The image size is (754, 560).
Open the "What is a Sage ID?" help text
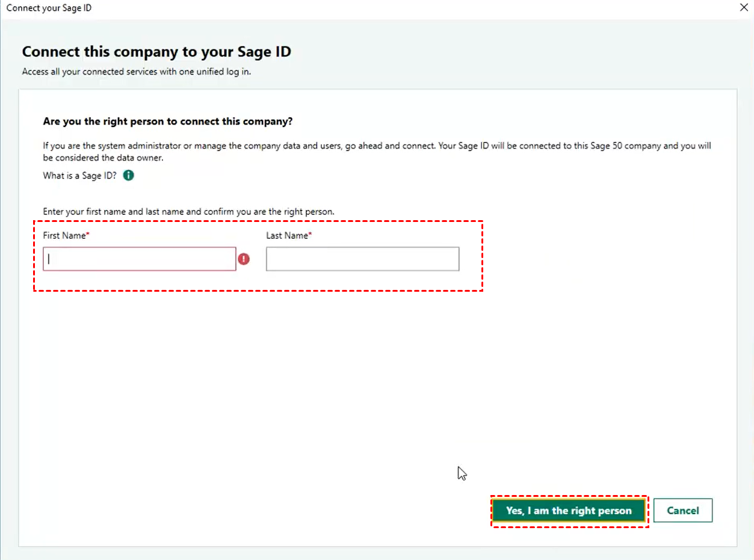[80, 176]
